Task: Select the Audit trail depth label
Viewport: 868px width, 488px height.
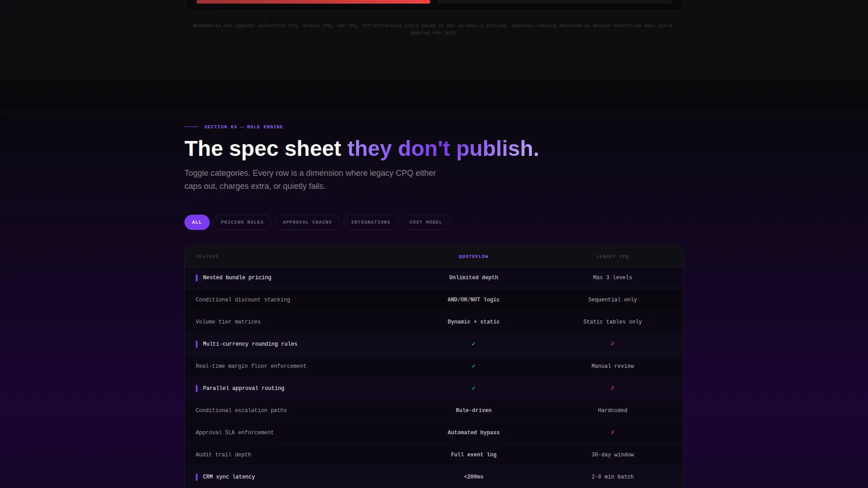Action: 223,455
